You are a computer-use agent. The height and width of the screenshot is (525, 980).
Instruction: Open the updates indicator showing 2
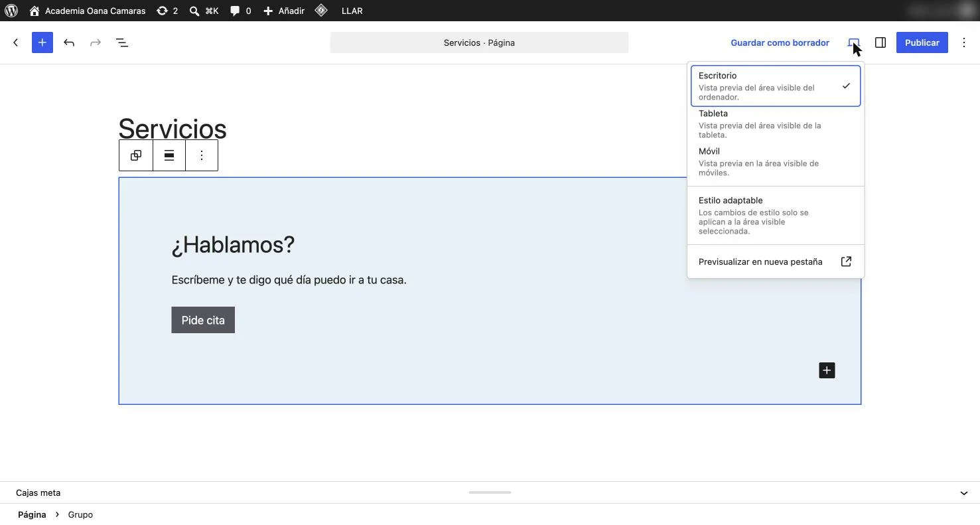[x=167, y=11]
